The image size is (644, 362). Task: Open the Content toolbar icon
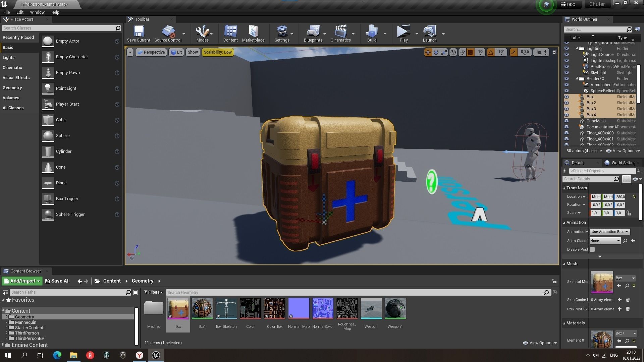point(230,32)
